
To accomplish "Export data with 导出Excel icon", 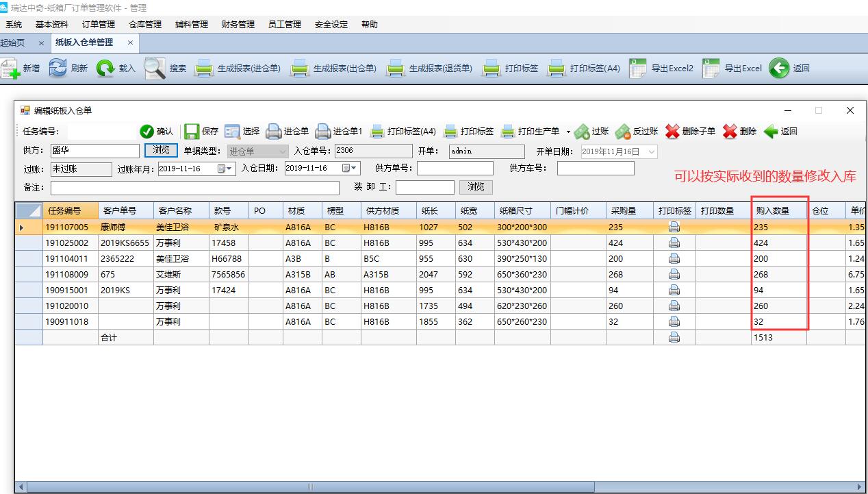I will point(711,68).
